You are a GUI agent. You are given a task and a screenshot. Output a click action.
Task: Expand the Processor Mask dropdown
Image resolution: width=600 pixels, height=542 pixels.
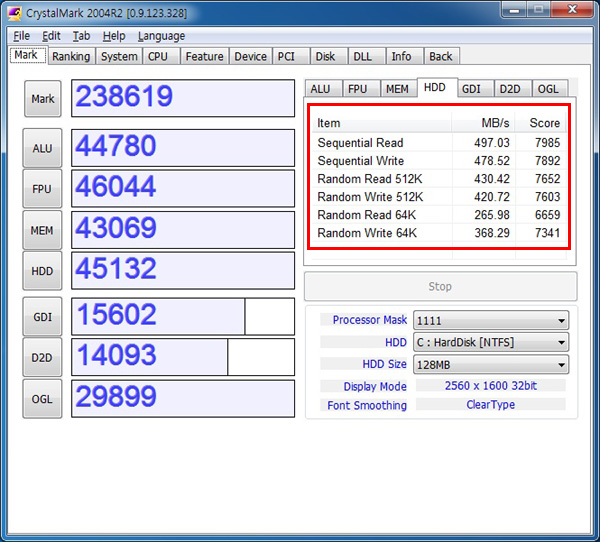coord(491,320)
